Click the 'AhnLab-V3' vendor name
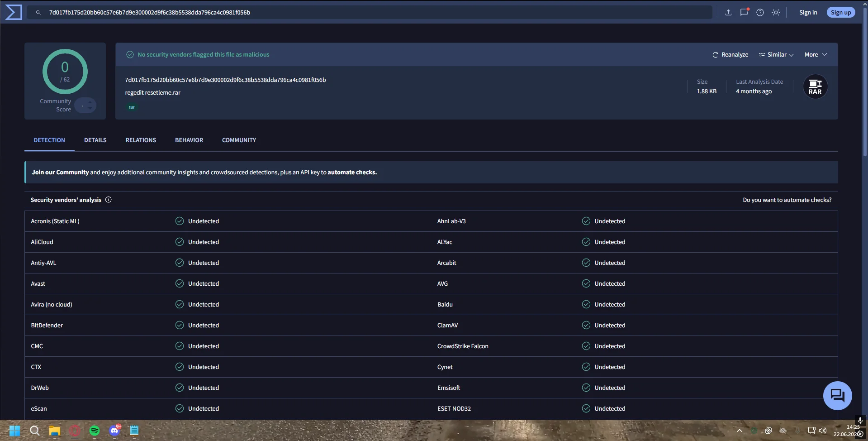Screen dimensions: 868x441 click(x=451, y=221)
